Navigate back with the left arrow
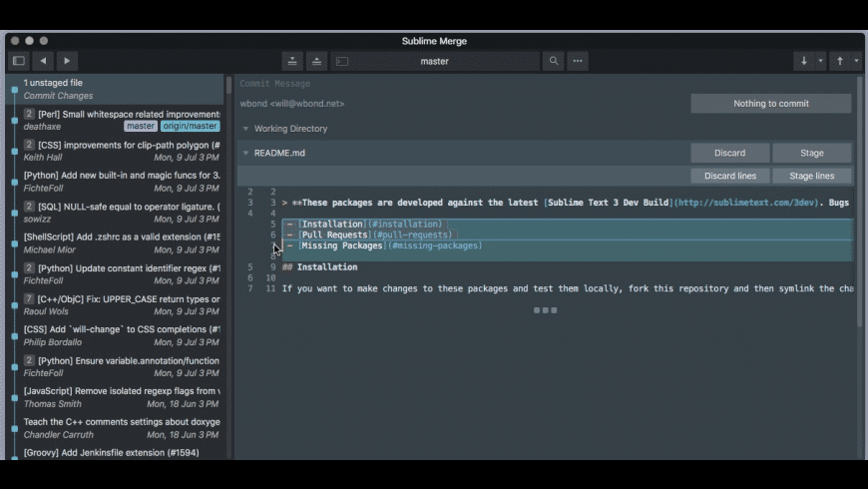 [43, 61]
